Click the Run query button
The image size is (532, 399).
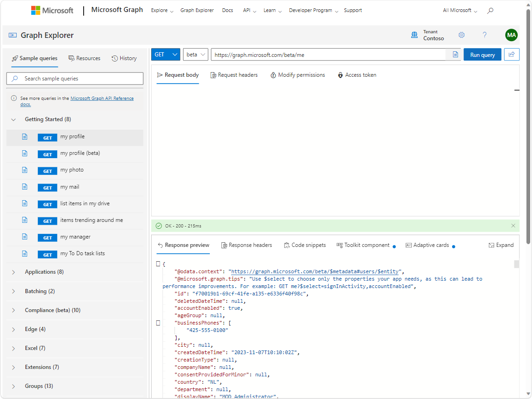coord(483,55)
